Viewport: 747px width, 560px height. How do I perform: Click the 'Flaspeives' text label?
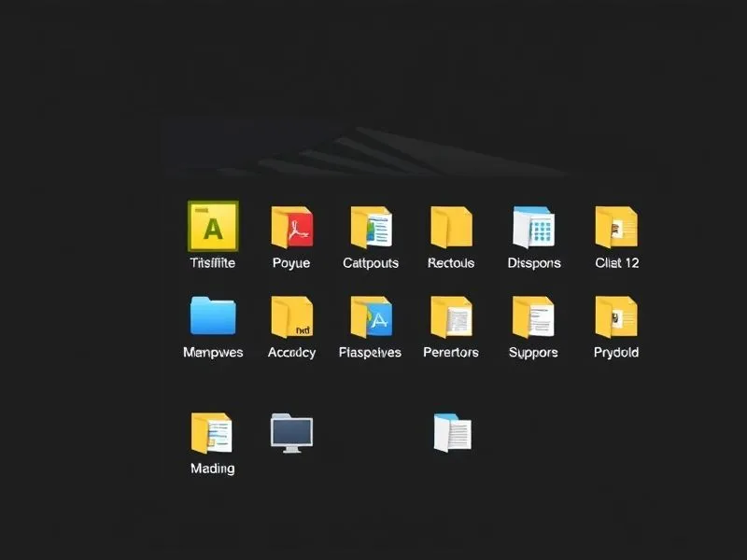pos(370,353)
